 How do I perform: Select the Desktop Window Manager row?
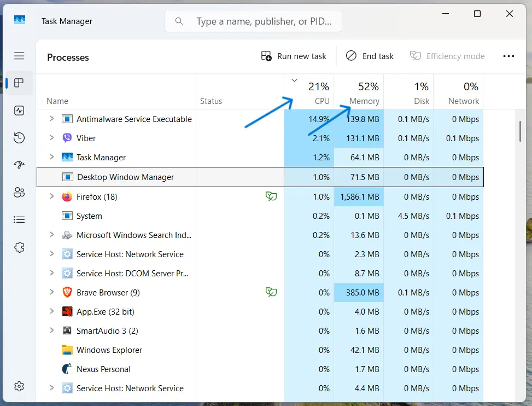tap(260, 177)
